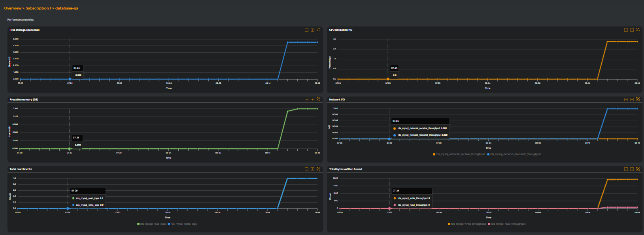The width and height of the screenshot is (644, 235).
Task: Click database-qa in the breadcrumb
Action: click(x=67, y=8)
